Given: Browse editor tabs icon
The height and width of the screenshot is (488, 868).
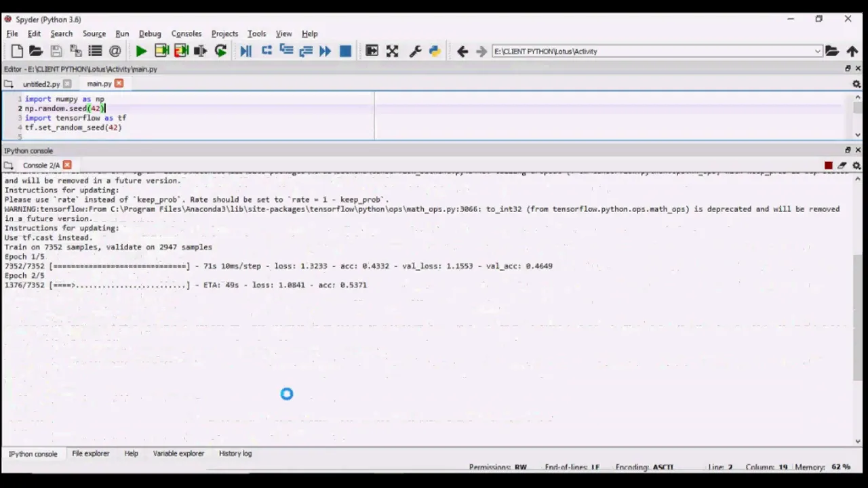Looking at the screenshot, I should [x=8, y=84].
